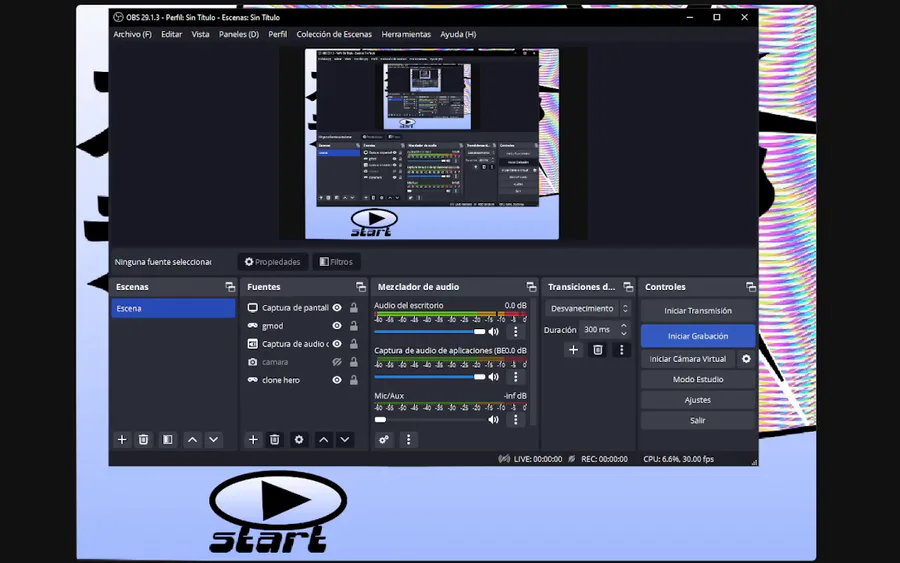
Task: Adjust Captura de audio aplicaciones volume slider
Action: (430, 377)
